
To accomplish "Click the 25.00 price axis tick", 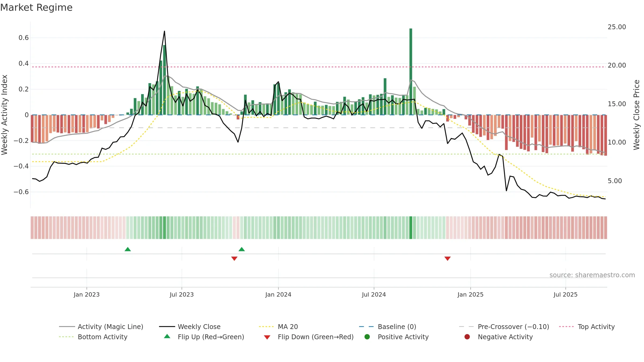I will (617, 27).
